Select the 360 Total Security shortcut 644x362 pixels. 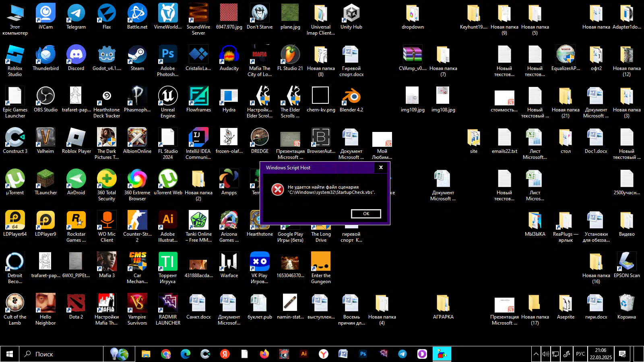pyautogui.click(x=107, y=185)
